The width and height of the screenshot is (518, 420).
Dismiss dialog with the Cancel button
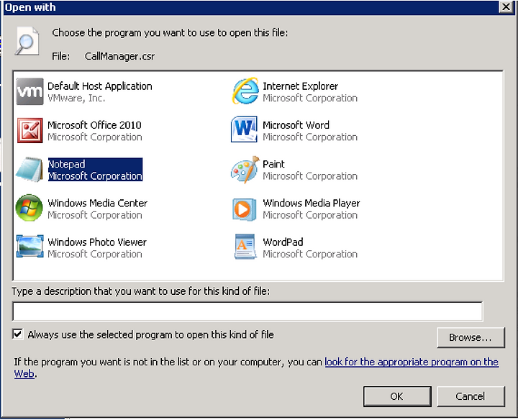pos(471,396)
